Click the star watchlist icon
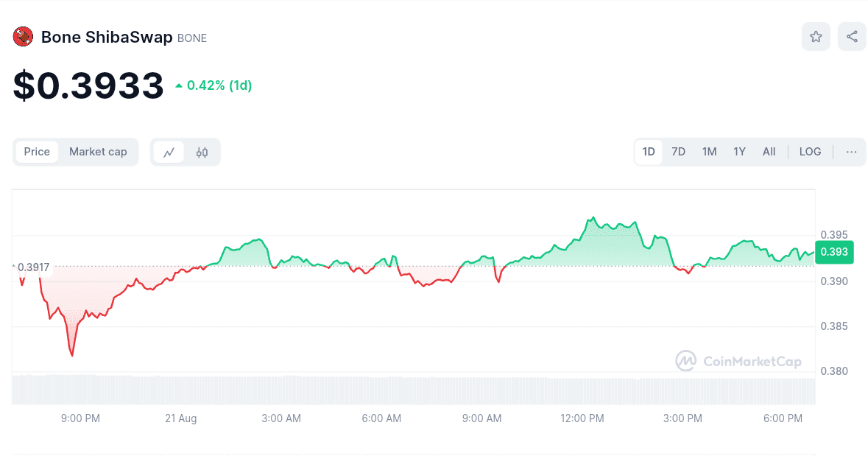 click(816, 37)
